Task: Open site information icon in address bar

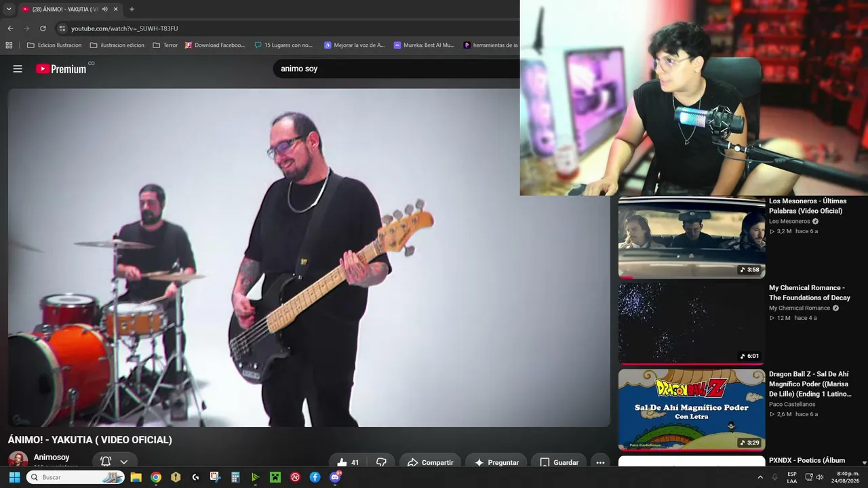Action: click(x=62, y=28)
